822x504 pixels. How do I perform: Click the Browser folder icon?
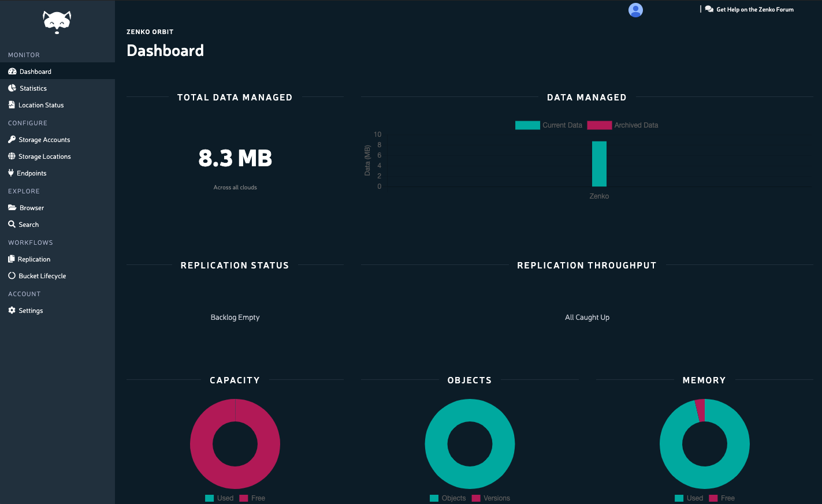[12, 208]
